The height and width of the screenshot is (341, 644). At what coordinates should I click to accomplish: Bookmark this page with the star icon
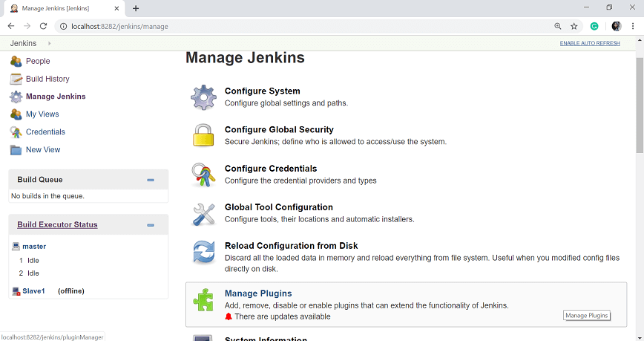[x=574, y=26]
